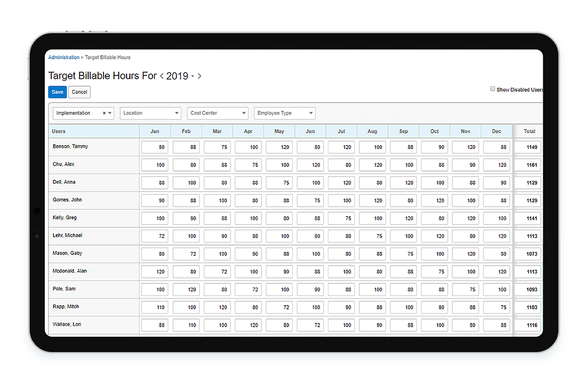This screenshot has width=588, height=392.
Task: Select the user name Mcdonald, Alan
Action: (x=70, y=271)
